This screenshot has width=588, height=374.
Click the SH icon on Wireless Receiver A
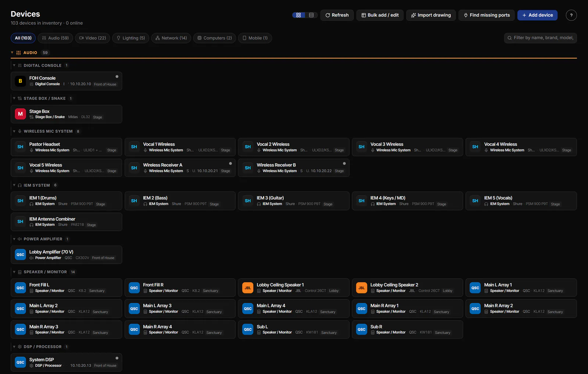134,168
